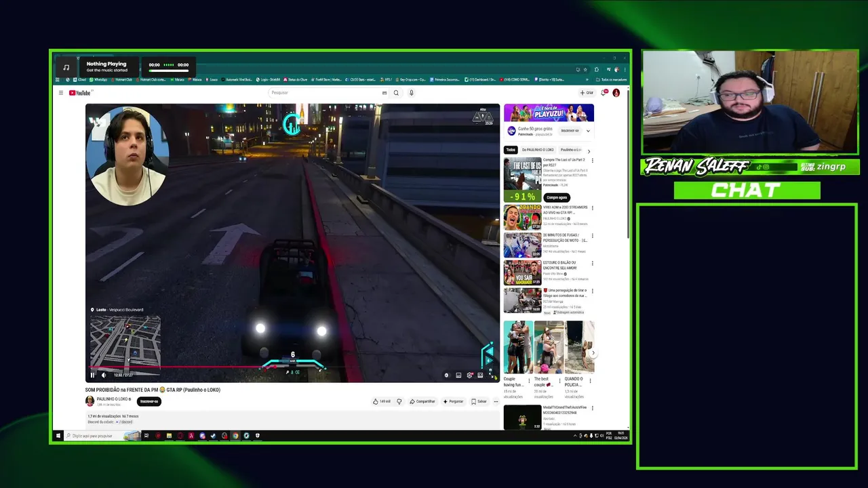Click the magnifier search button
The height and width of the screenshot is (488, 868).
pos(396,93)
